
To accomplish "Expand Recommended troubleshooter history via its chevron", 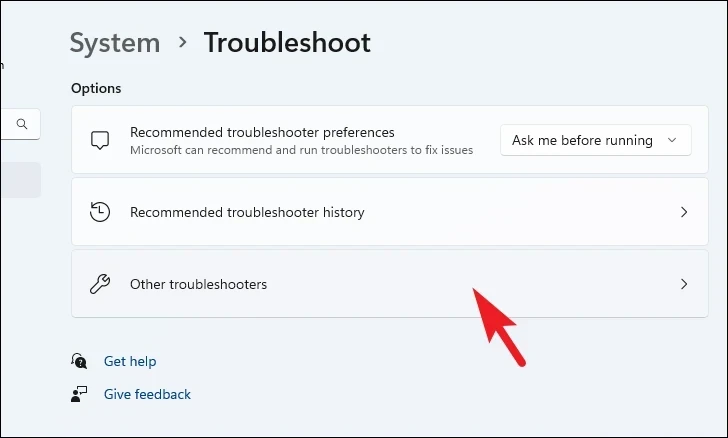I will pos(684,212).
